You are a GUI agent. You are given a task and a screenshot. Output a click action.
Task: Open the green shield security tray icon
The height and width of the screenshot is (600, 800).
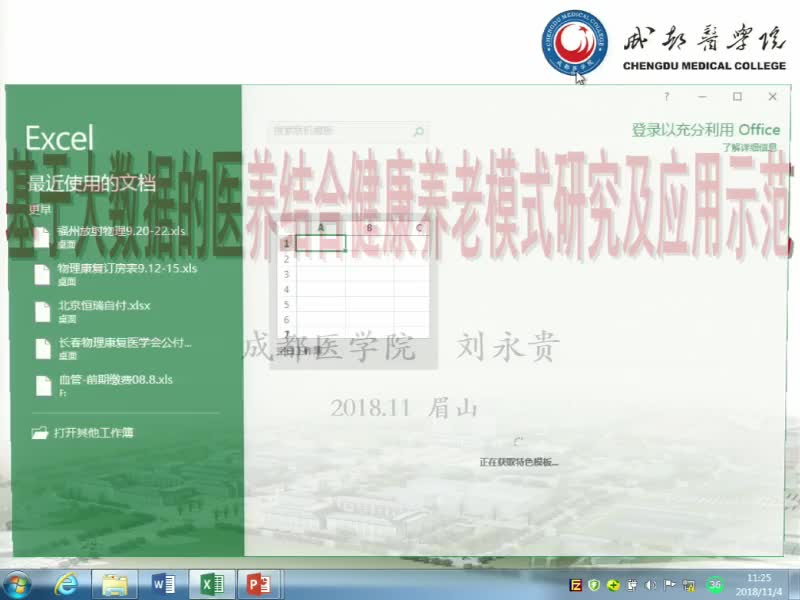[x=594, y=585]
